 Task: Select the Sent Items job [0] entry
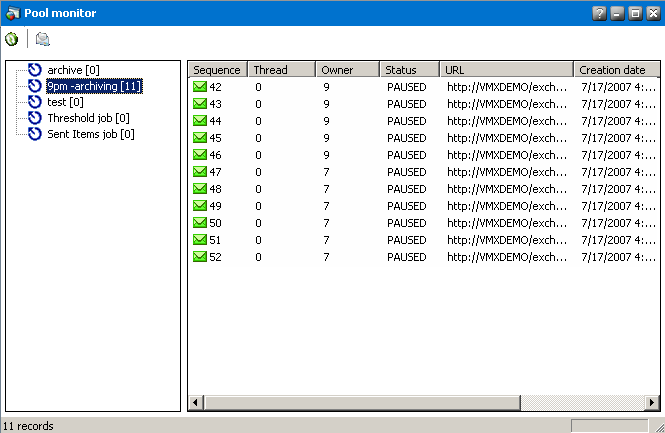91,134
